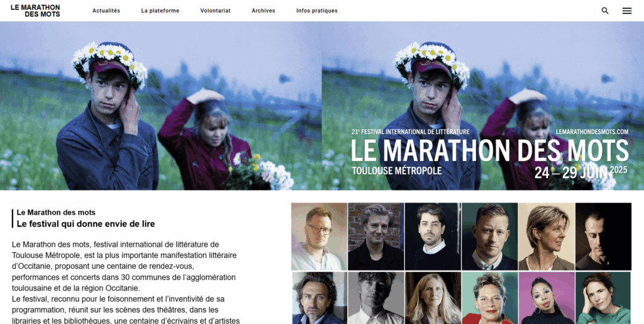Image resolution: width=644 pixels, height=324 pixels.
Task: Select portrait of short-haired blonde woman
Action: coord(547,237)
